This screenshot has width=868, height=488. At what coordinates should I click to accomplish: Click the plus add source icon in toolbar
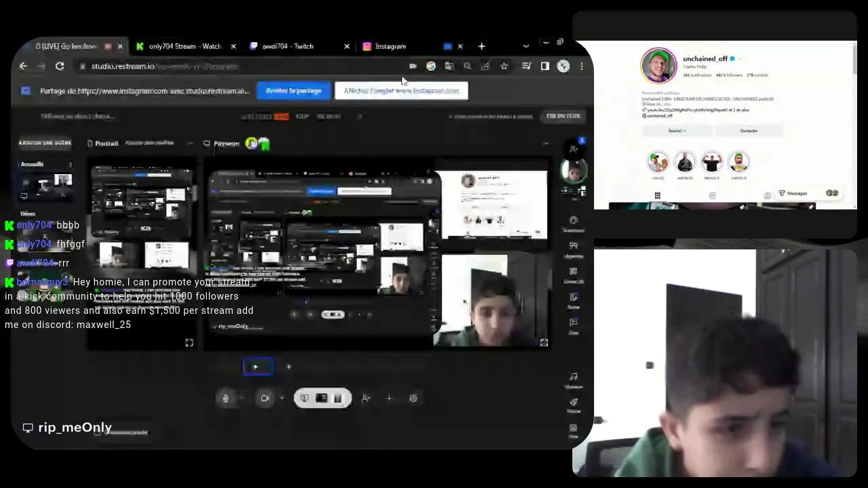(x=389, y=399)
